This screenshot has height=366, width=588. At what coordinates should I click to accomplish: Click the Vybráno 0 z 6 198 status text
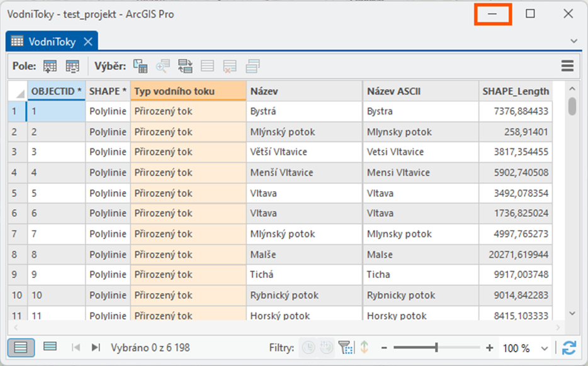[150, 348]
